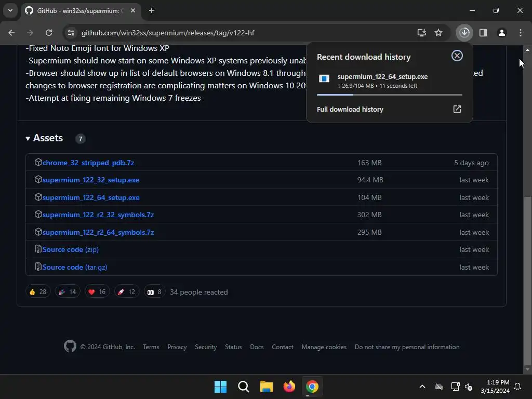The image size is (532, 399).
Task: Download chrome_32_stripped_pdb.7z
Action: (88, 163)
